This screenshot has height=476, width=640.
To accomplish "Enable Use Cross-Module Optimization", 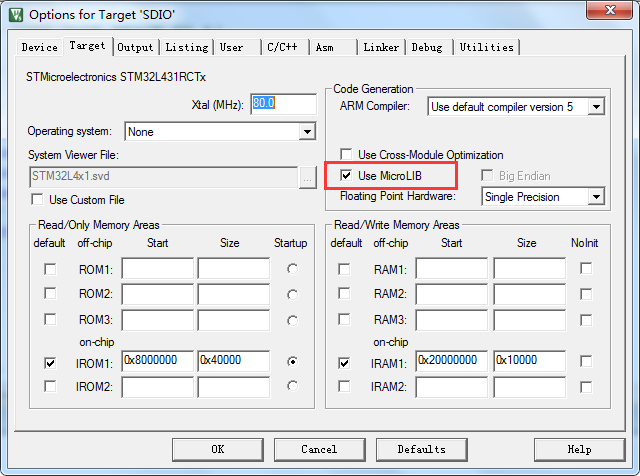I will [x=347, y=155].
